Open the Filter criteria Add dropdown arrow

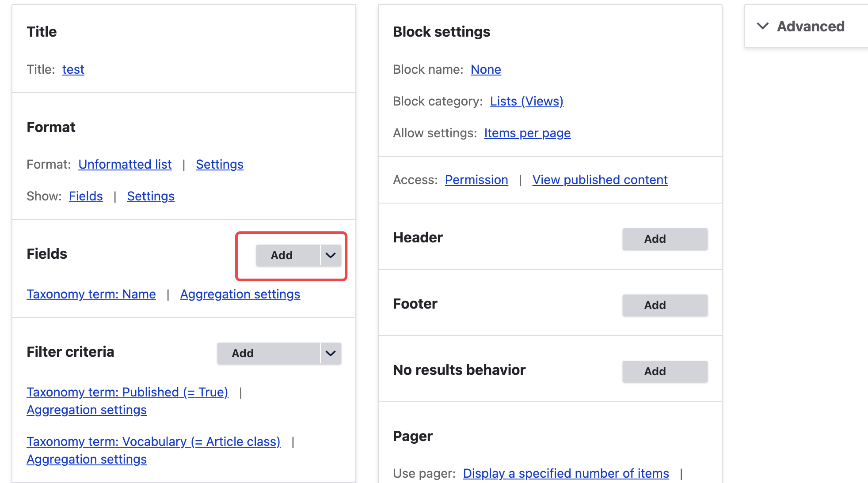[x=331, y=353]
